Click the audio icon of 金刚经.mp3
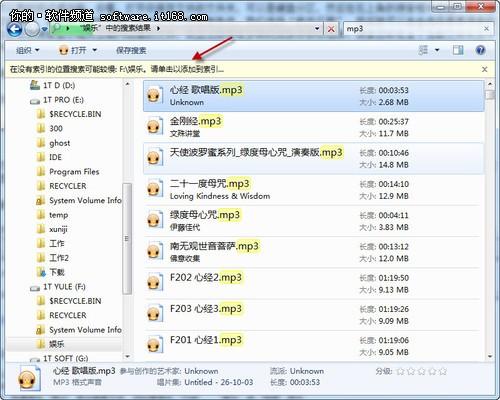Viewport: 500px width, 400px height. click(x=154, y=127)
